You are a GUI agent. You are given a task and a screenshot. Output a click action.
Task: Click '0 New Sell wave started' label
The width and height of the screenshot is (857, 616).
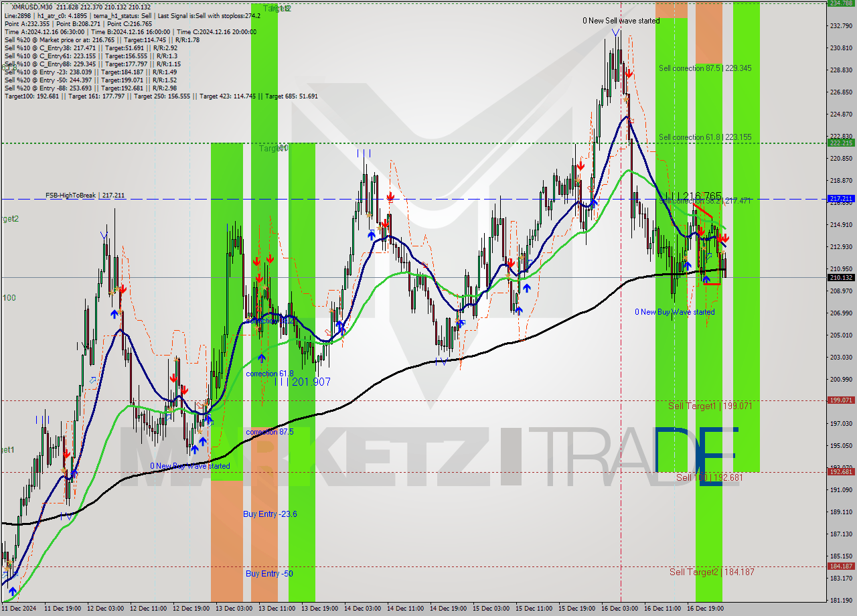pos(621,21)
